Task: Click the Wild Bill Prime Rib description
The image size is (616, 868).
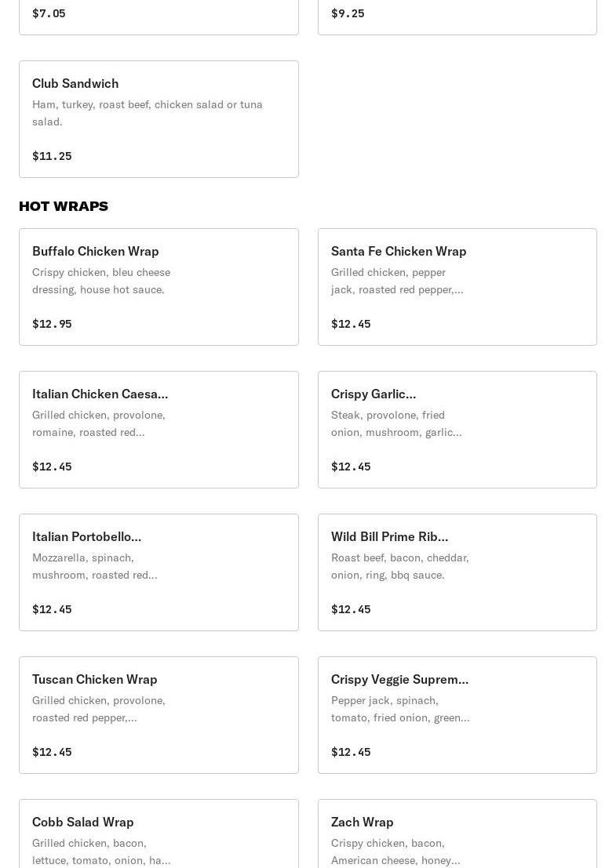Action: 399,566
